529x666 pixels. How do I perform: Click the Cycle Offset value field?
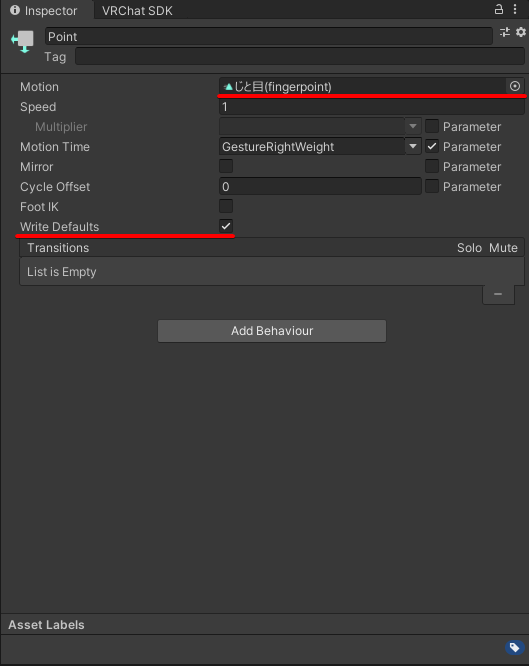320,186
